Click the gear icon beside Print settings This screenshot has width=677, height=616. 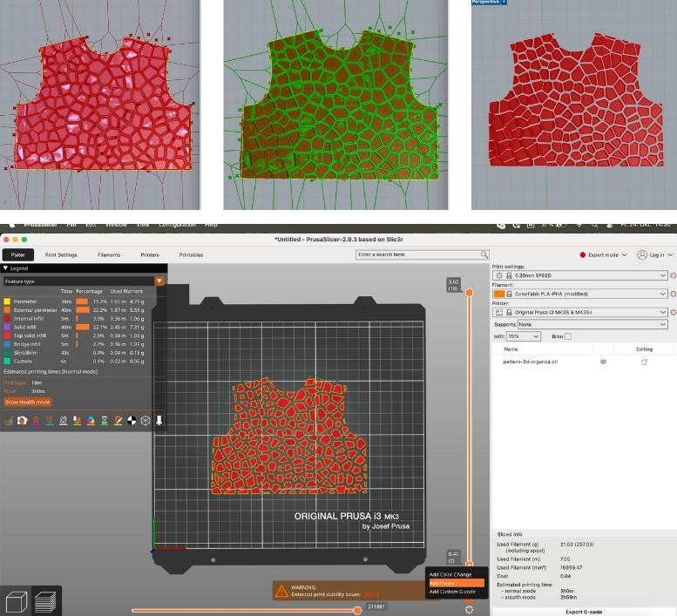click(x=673, y=275)
